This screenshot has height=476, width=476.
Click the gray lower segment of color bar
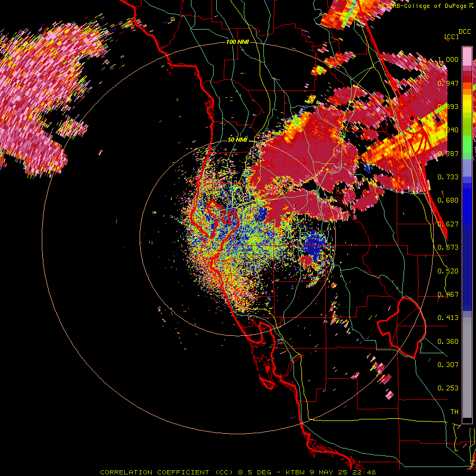[467, 368]
